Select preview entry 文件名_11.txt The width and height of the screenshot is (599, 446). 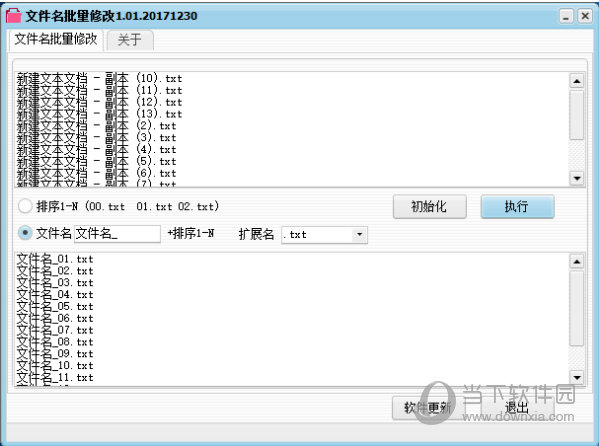(55, 378)
